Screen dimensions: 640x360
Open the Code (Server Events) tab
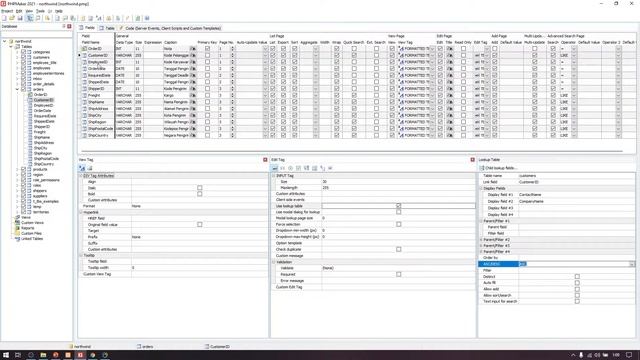[x=170, y=28]
